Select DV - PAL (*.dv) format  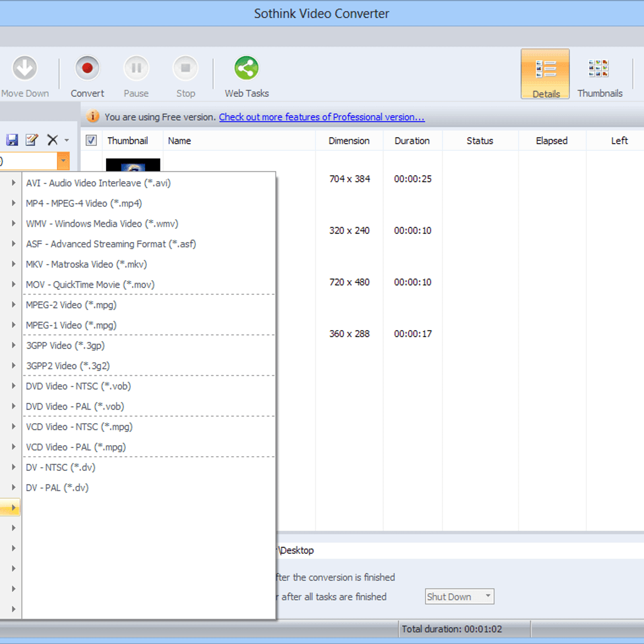[149, 488]
